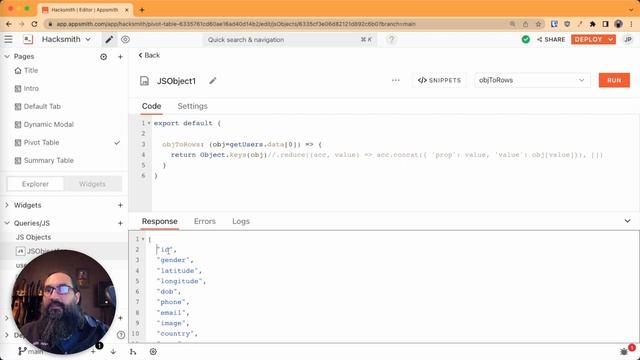The image size is (640, 360).
Task: Go back in browser history
Action: (9, 24)
